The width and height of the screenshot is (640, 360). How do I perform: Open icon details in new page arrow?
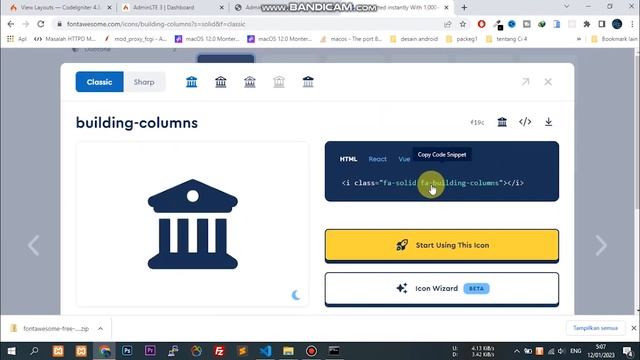(x=525, y=82)
